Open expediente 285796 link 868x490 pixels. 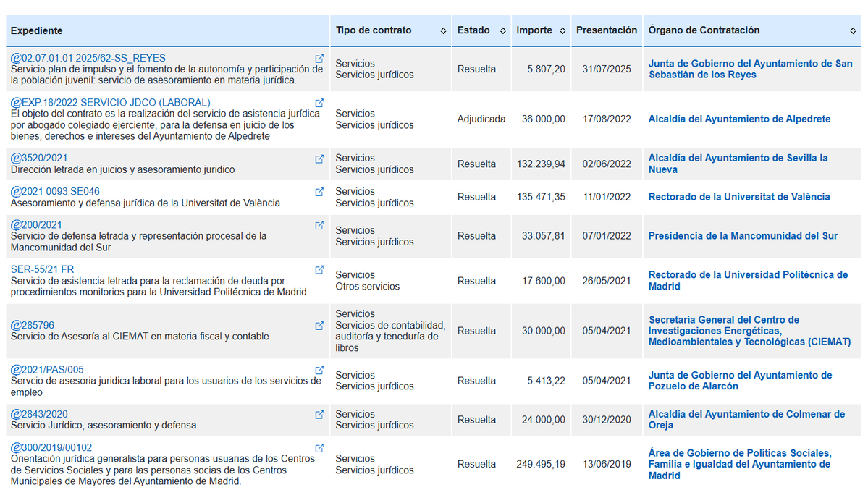coord(32,325)
